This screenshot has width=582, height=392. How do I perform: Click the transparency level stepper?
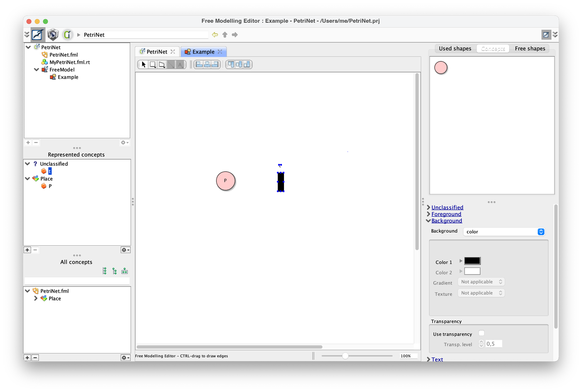coord(481,344)
